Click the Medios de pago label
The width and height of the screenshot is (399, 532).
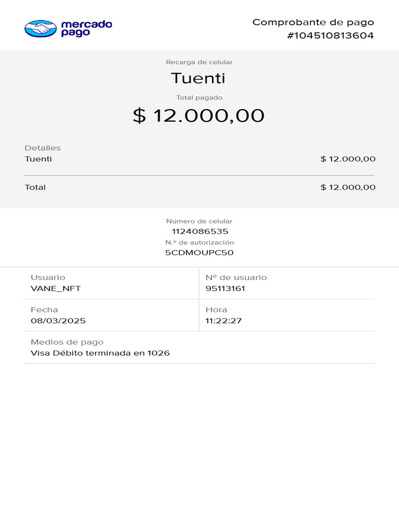tap(67, 342)
